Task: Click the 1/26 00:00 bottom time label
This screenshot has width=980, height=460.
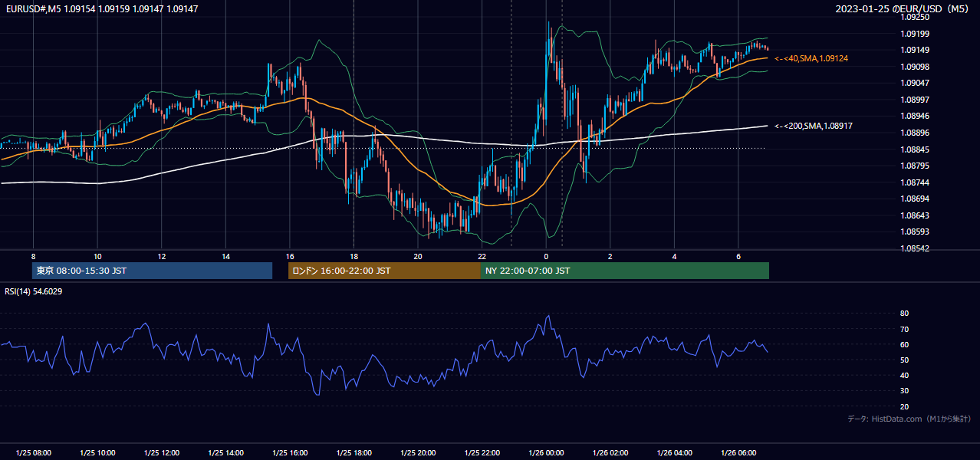Action: click(x=546, y=453)
